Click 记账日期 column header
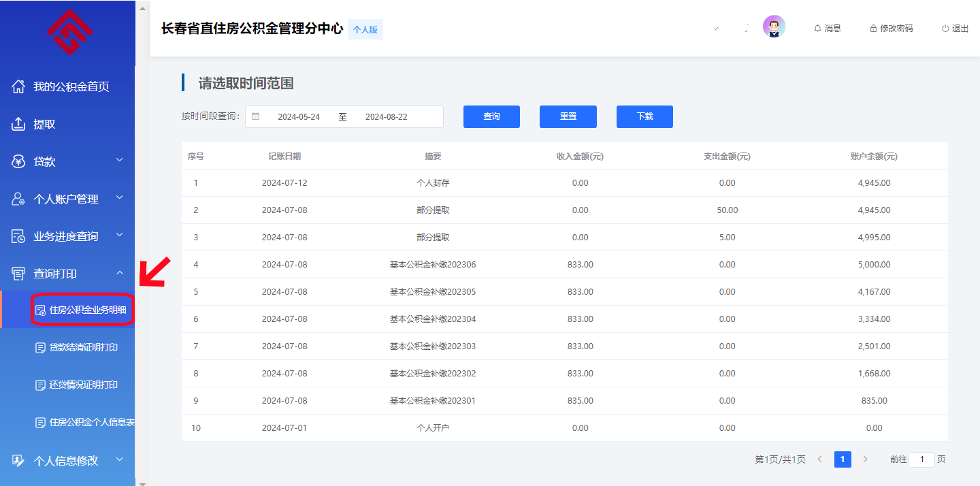The image size is (980, 486). click(284, 156)
